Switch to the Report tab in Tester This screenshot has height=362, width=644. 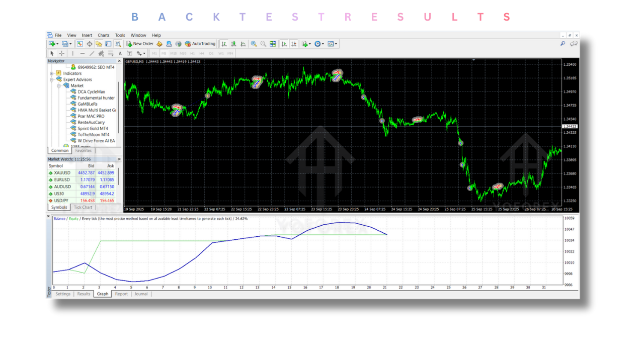121,294
